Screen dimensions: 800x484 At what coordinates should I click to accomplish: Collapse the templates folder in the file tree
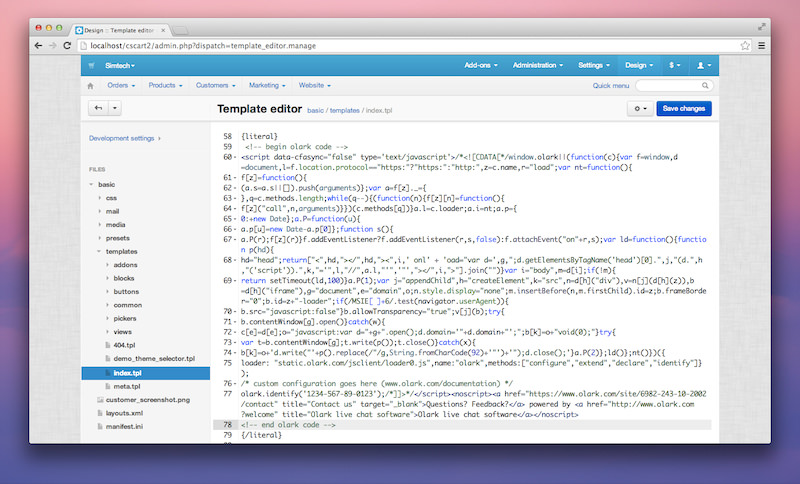point(98,251)
